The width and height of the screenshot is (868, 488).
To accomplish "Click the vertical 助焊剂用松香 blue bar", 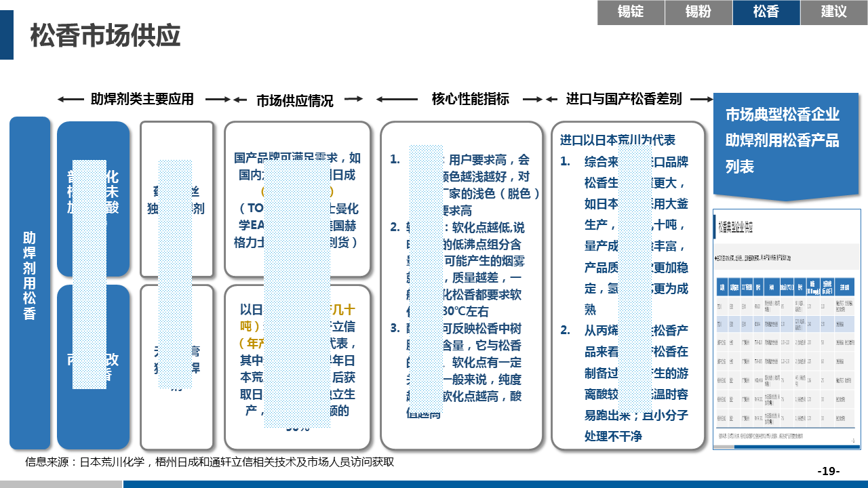I will pyautogui.click(x=30, y=283).
